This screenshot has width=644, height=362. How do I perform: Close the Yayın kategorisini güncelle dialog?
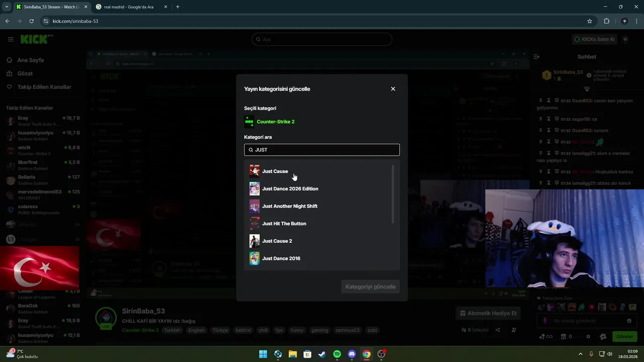(x=393, y=89)
